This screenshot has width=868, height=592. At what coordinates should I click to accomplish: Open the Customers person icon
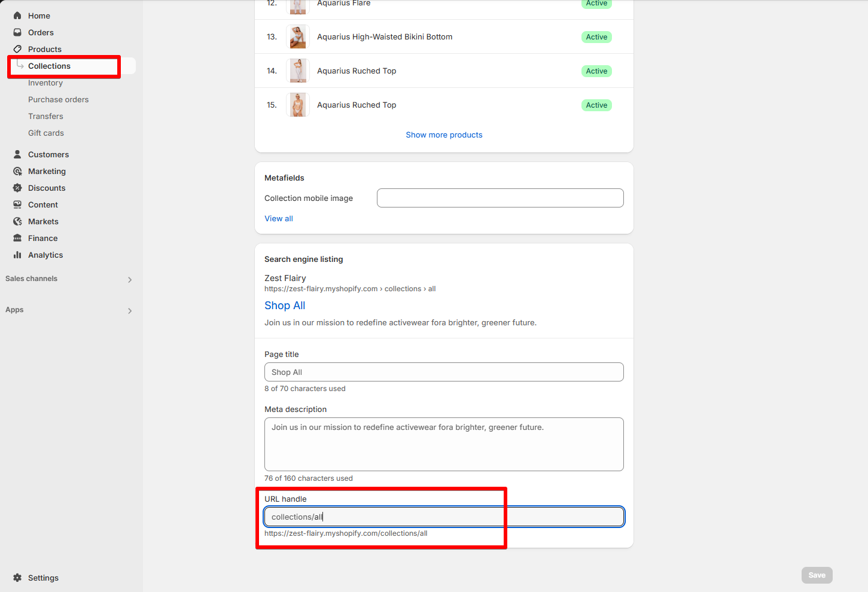[x=17, y=154]
